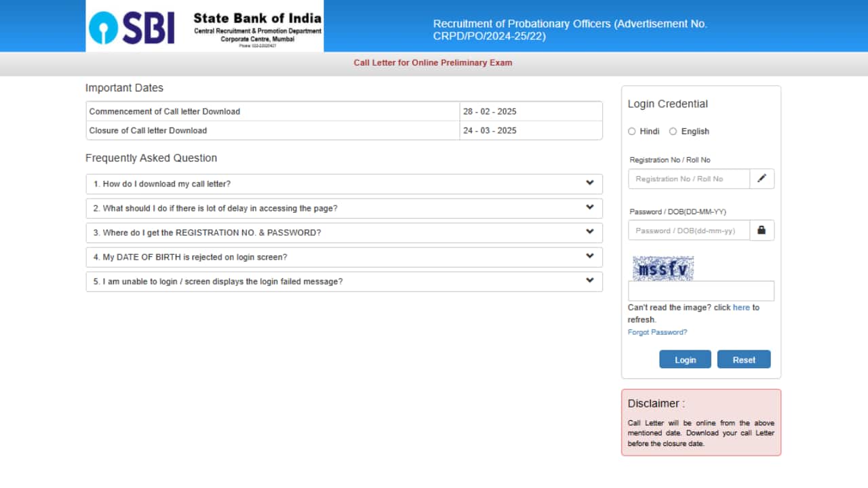Open the Forgot Password link
The width and height of the screenshot is (868, 488).
click(656, 332)
